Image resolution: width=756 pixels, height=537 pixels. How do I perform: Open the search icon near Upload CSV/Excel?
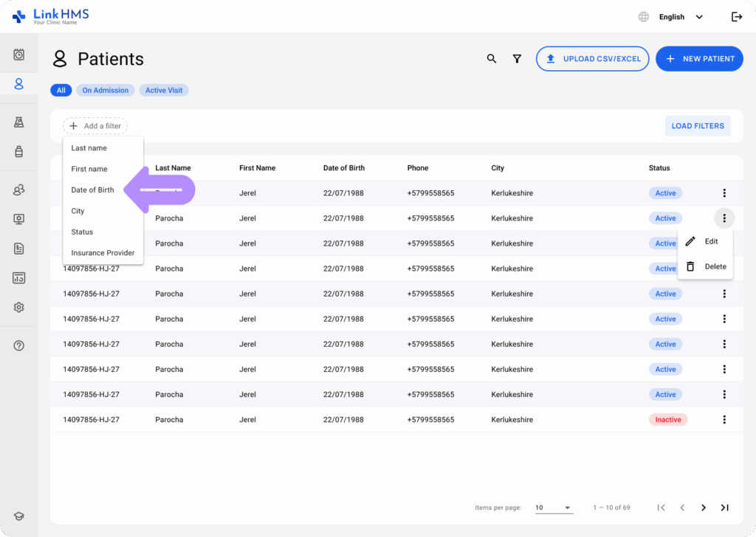(x=492, y=58)
